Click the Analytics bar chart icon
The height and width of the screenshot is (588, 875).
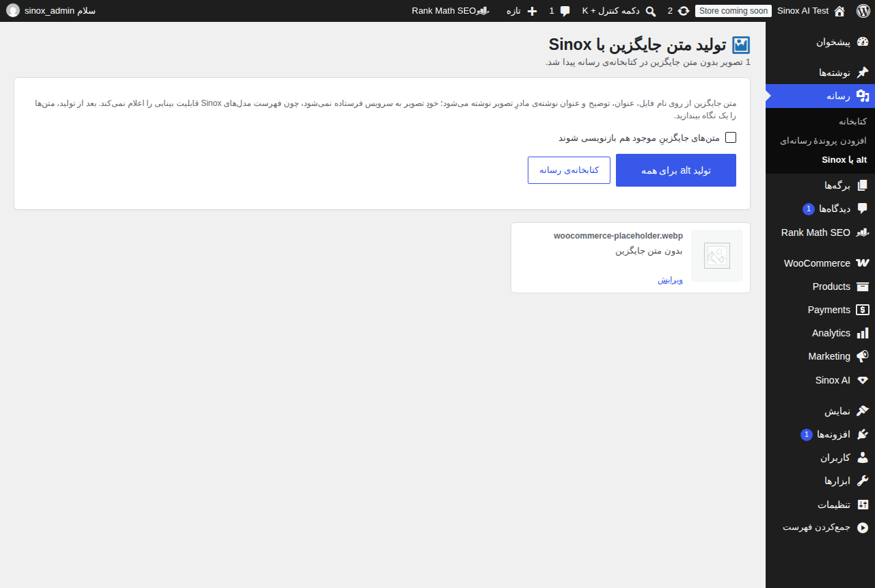863,333
